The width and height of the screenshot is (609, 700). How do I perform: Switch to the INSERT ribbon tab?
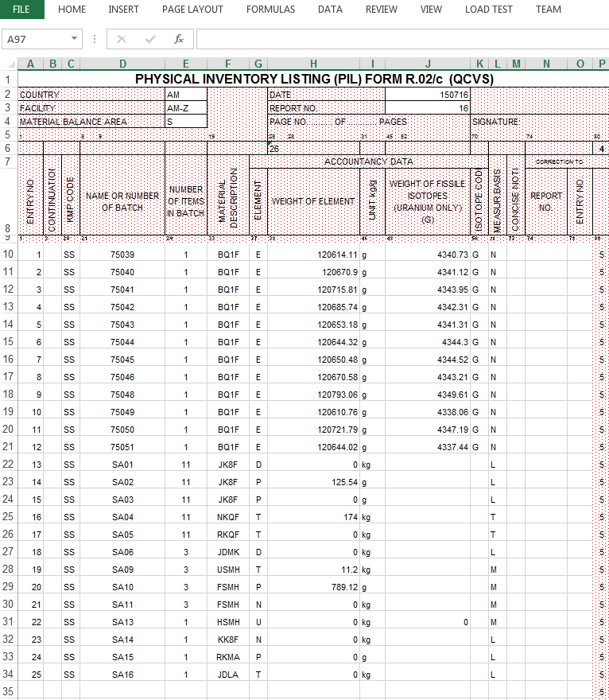123,10
